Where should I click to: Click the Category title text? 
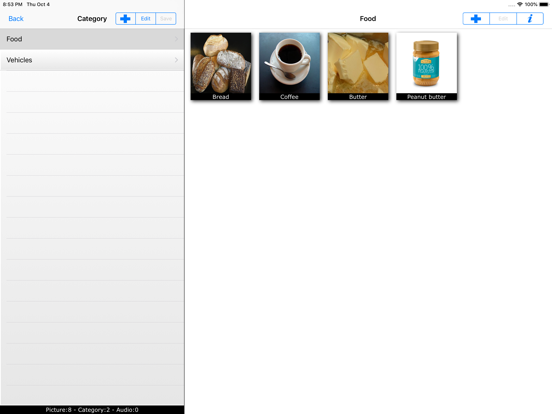tap(92, 19)
